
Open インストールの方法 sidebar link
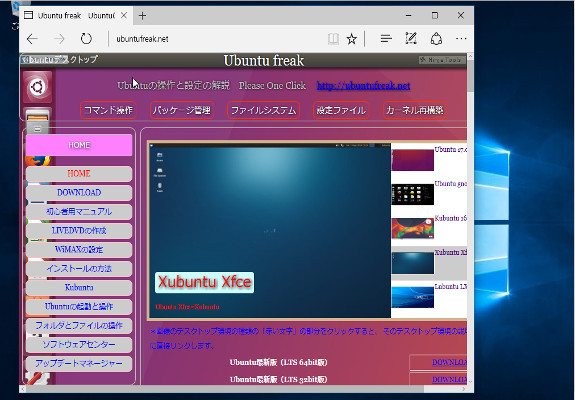pyautogui.click(x=79, y=268)
